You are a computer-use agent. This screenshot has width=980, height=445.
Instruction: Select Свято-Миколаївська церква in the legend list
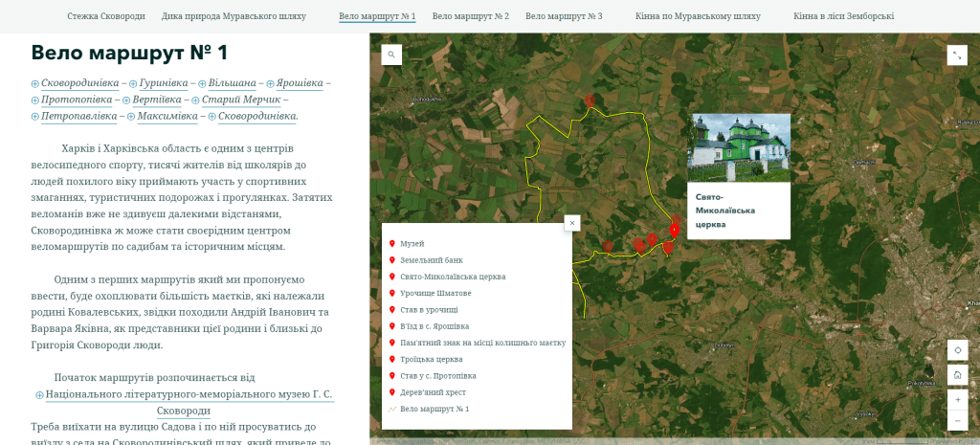[x=453, y=277]
